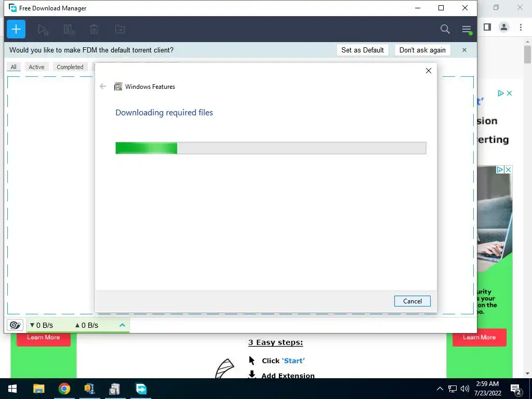Open notification center with 2 alerts

click(x=516, y=389)
